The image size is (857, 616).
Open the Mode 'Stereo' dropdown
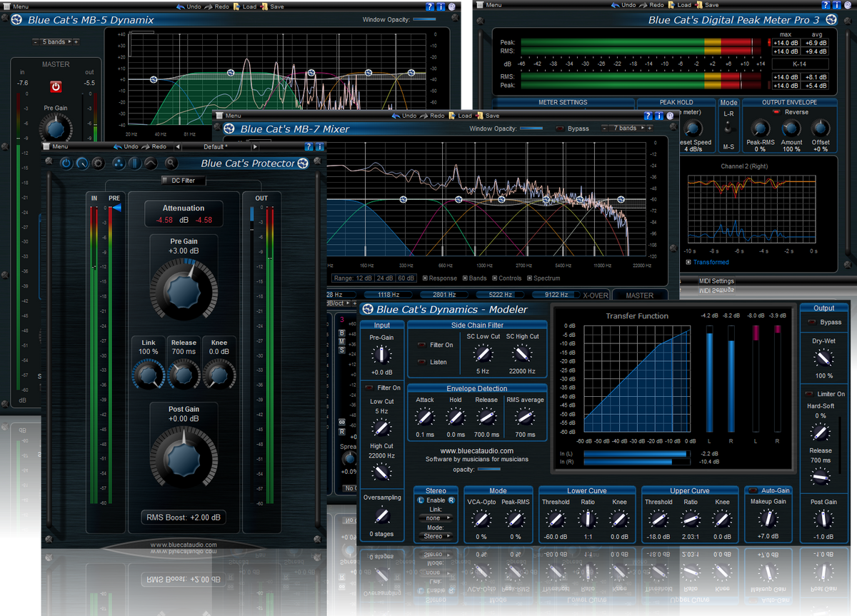[x=434, y=536]
